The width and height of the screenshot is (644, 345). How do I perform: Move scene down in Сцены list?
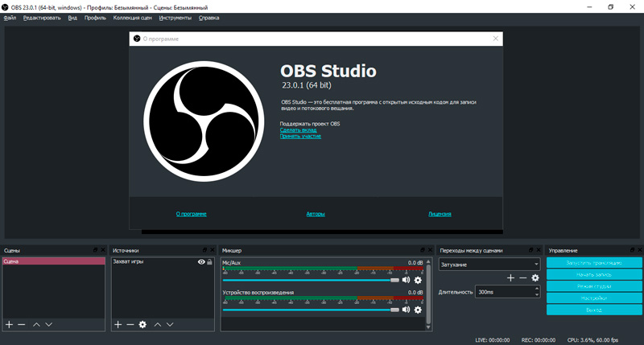[x=49, y=324]
